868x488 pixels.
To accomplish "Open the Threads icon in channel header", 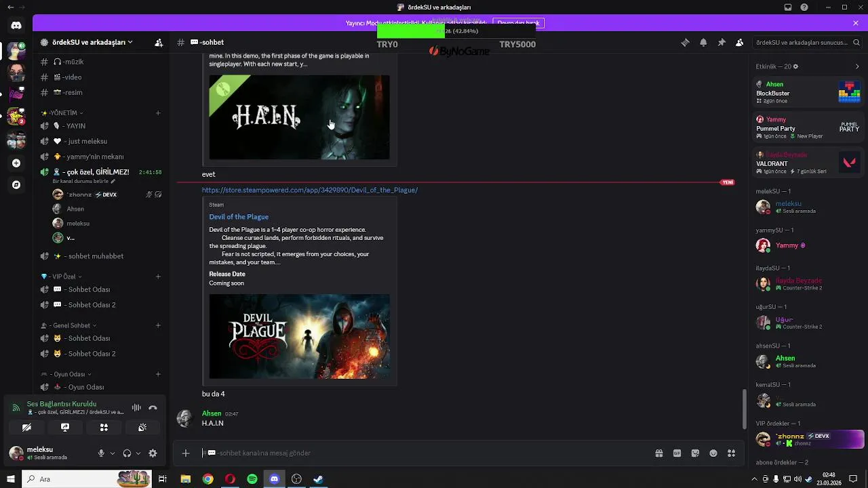I will pyautogui.click(x=685, y=42).
